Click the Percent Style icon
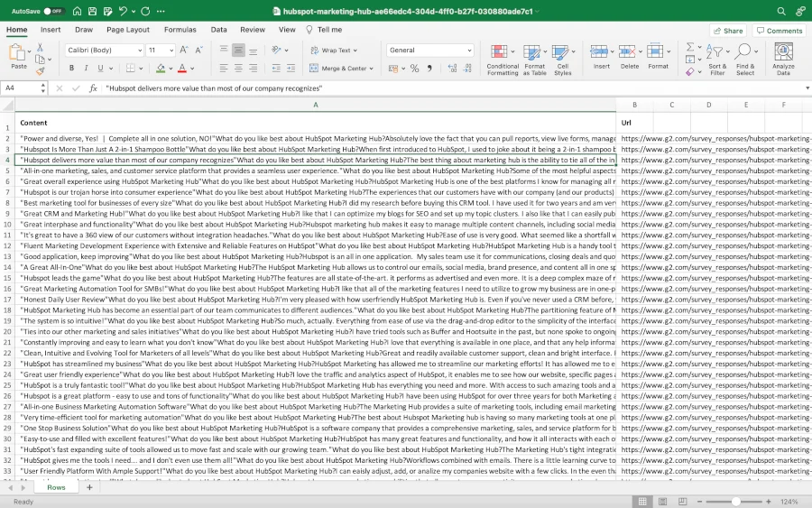The image size is (812, 508). point(414,69)
